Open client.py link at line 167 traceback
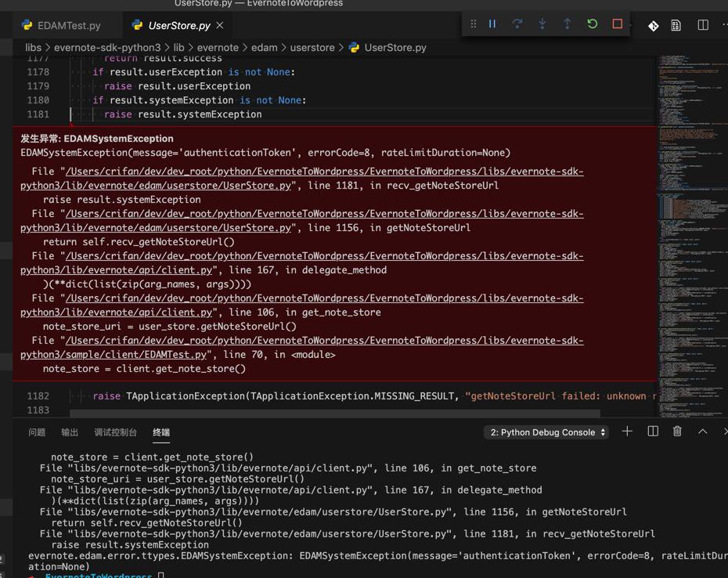 point(302,262)
